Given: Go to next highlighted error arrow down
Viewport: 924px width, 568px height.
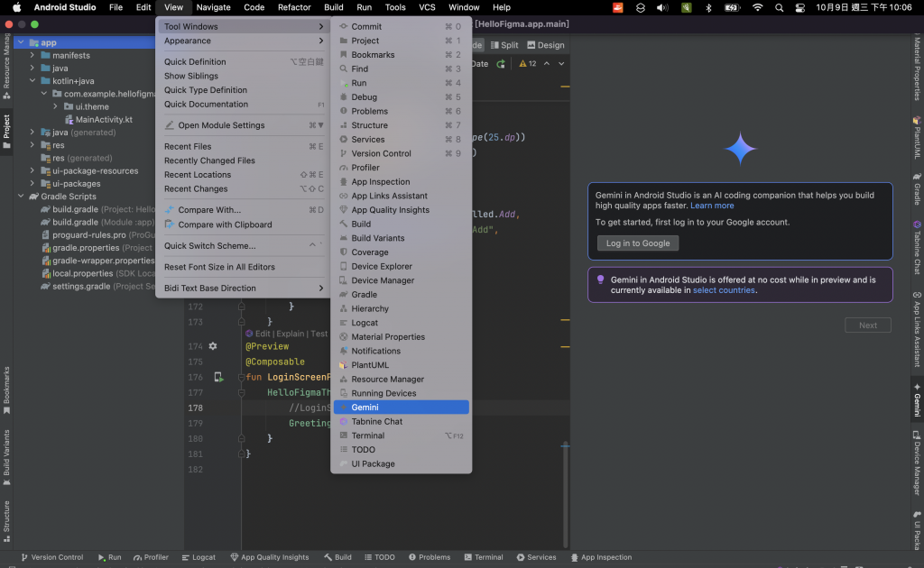Looking at the screenshot, I should (x=561, y=64).
